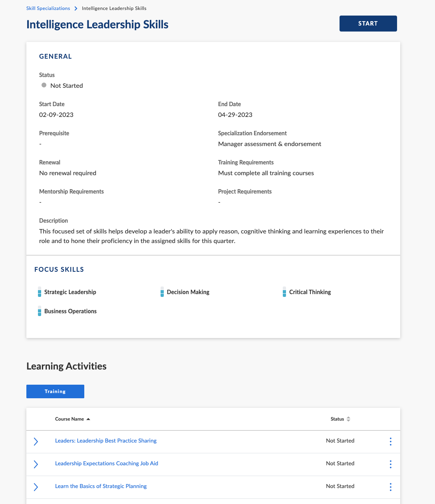Click the START button

tap(368, 24)
